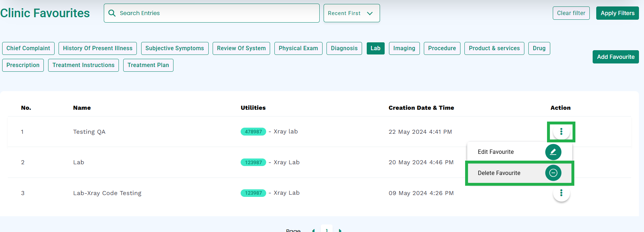The height and width of the screenshot is (232, 644).
Task: Filter by Product & services
Action: [494, 48]
